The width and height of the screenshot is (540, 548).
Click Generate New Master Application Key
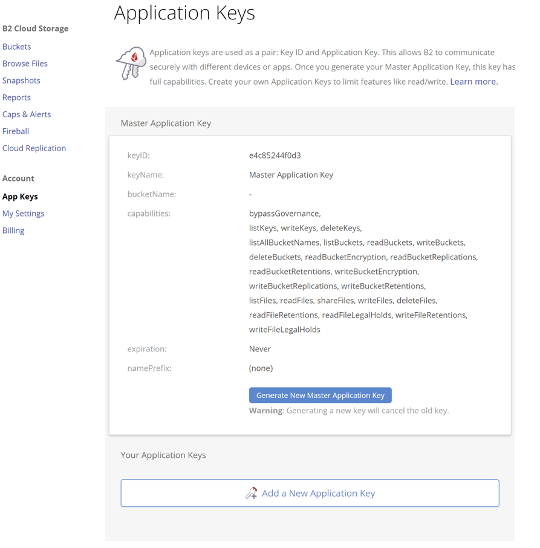click(x=320, y=395)
